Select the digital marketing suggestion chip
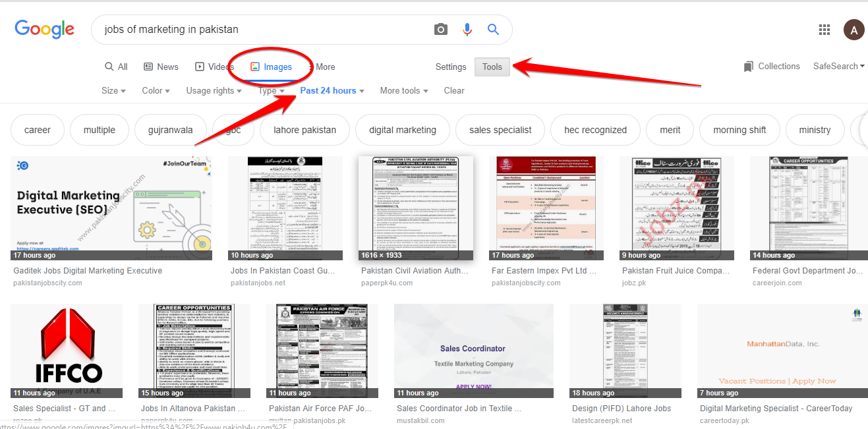This screenshot has width=868, height=429. pyautogui.click(x=402, y=130)
